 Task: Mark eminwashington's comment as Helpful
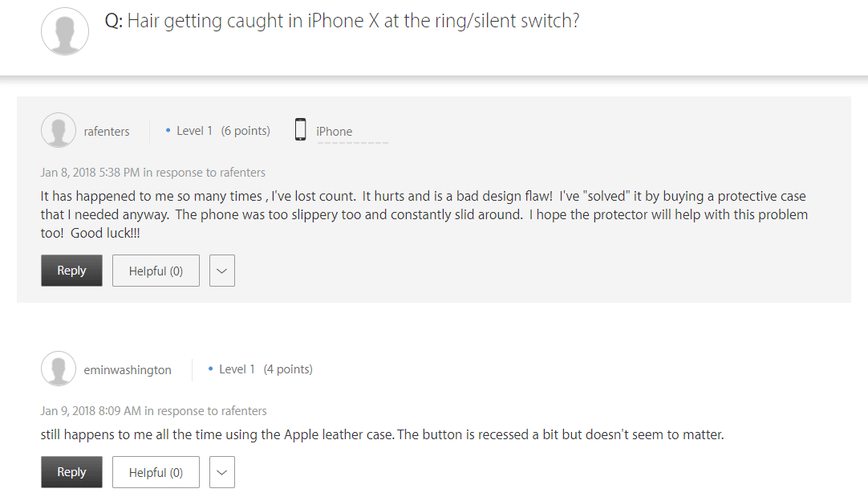click(156, 472)
